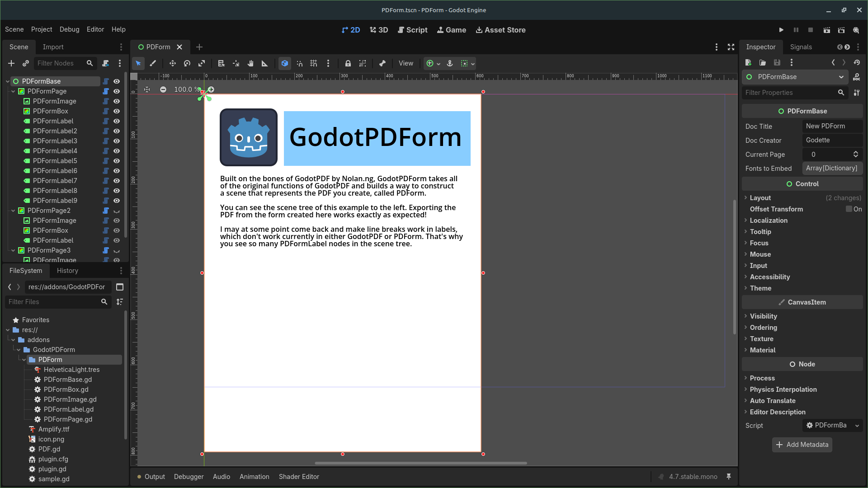Sort files in FileSystem dock
This screenshot has height=488, width=868.
[x=120, y=302]
